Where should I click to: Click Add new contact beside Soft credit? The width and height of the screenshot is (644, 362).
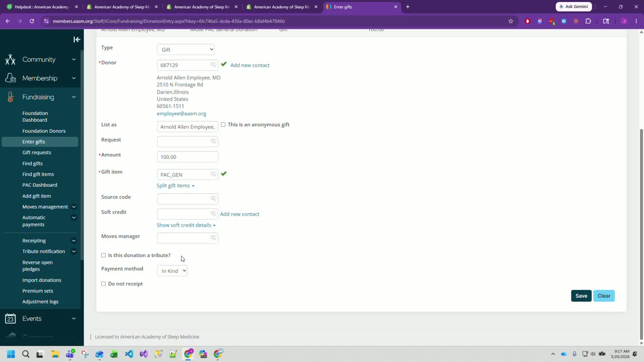239,214
